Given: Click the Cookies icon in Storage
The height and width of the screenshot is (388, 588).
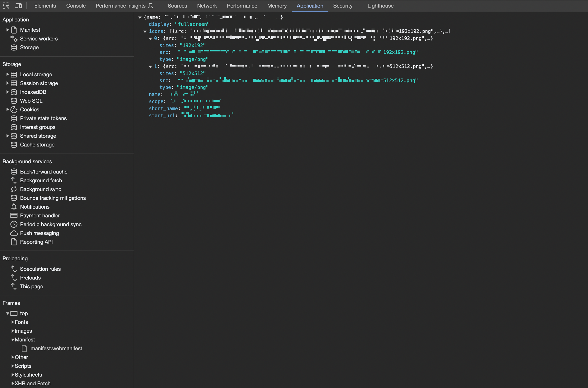Looking at the screenshot, I should click(x=14, y=110).
